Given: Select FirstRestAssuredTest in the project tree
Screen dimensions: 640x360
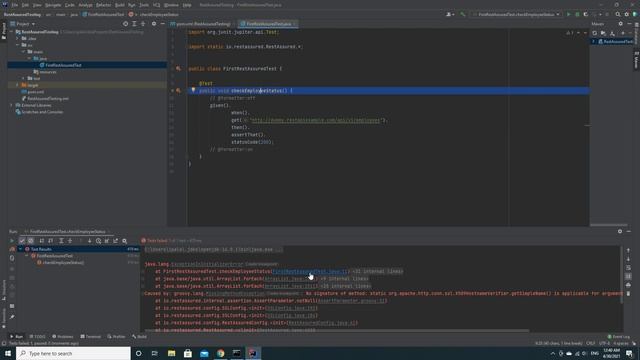Looking at the screenshot, I should click(x=63, y=65).
